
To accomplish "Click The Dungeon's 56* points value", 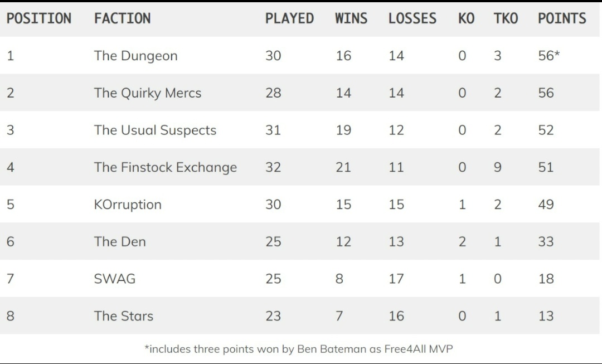I will coord(548,56).
